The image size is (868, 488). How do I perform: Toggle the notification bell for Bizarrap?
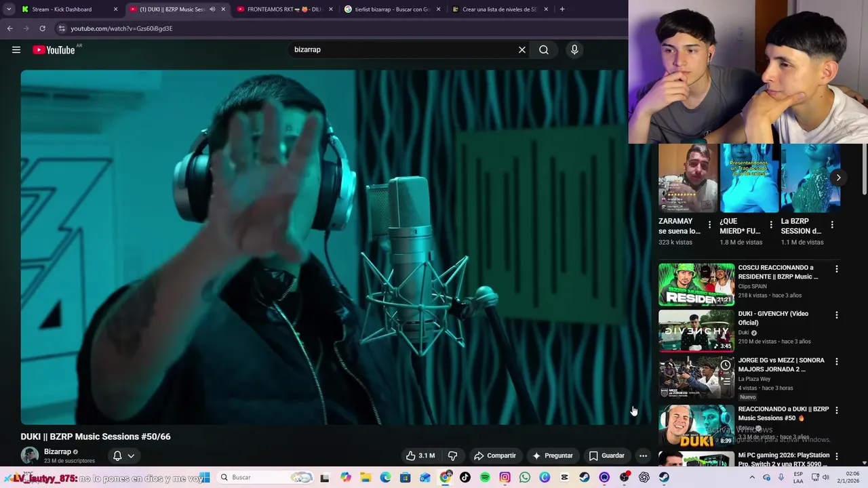pos(117,455)
